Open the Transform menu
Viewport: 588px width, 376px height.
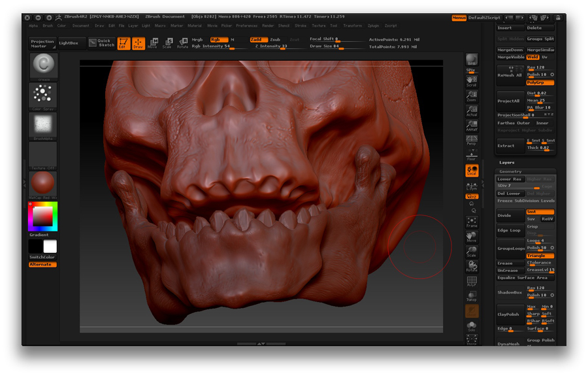[x=353, y=26]
